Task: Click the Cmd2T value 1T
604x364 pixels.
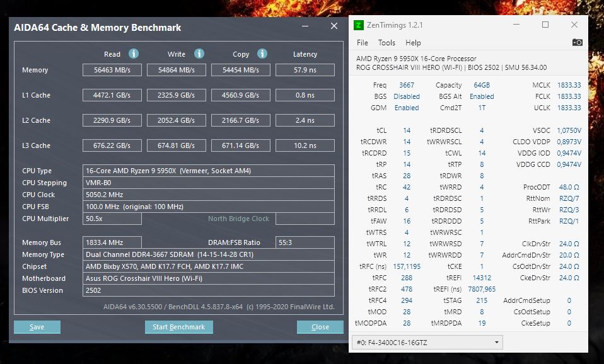Action: (x=482, y=108)
